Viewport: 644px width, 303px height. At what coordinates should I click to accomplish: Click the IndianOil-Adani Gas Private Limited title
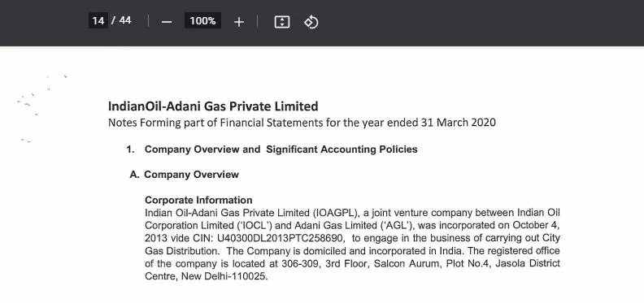[x=213, y=106]
